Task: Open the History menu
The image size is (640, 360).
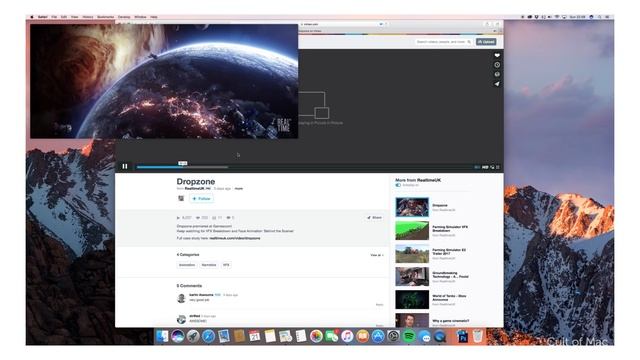Action: click(88, 17)
